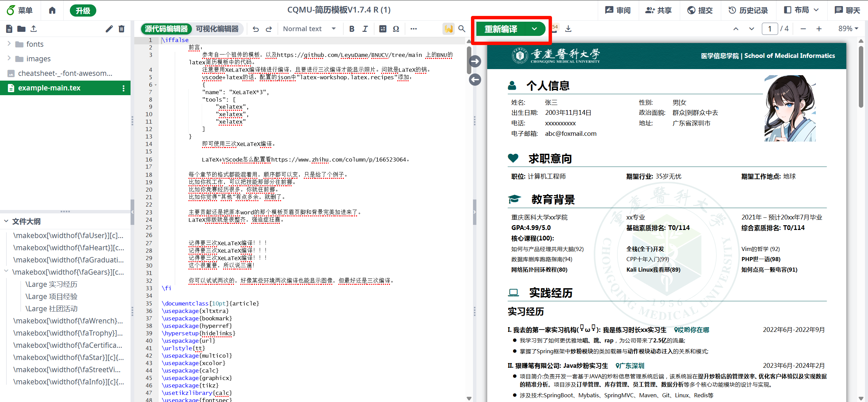Click the bold formatting icon
This screenshot has height=402, width=868.
[x=352, y=29]
